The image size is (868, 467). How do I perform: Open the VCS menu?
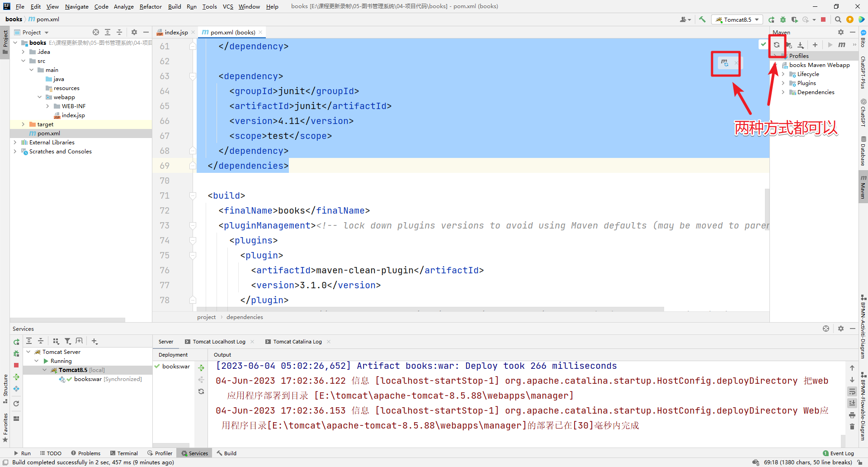(228, 6)
